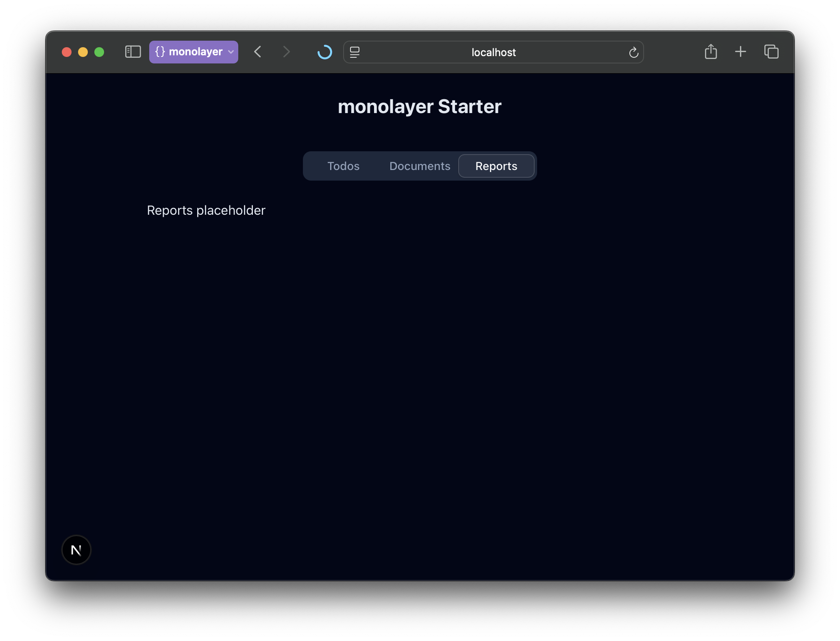Open a new tab with the plus icon
Screen dimensions: 840x641
click(x=740, y=52)
